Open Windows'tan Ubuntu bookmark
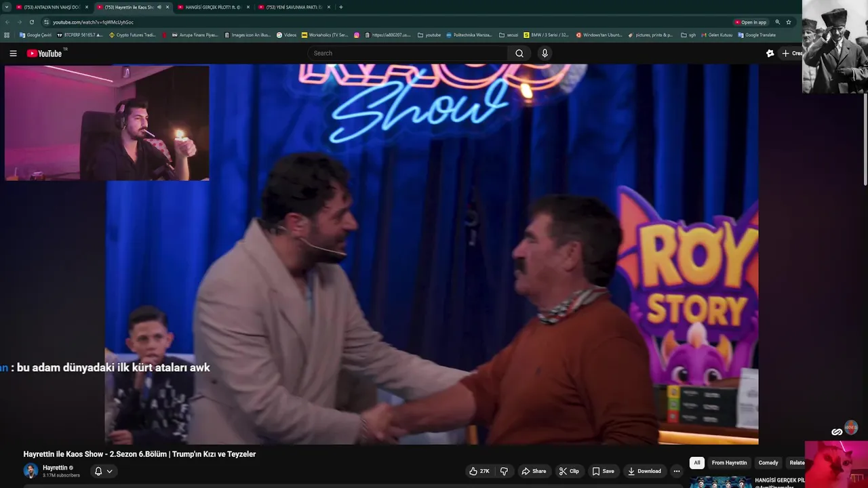 599,35
